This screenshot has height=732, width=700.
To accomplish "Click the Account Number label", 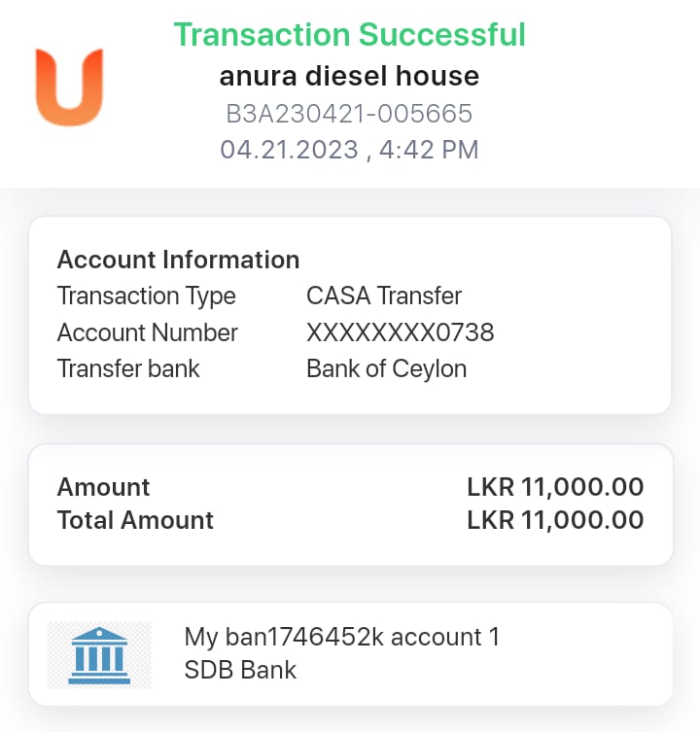I will pos(148,332).
